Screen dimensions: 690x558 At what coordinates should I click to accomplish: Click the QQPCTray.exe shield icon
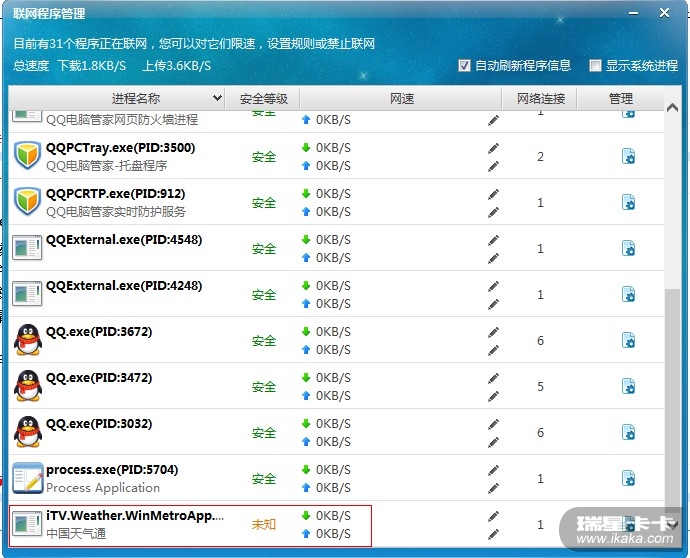(x=27, y=155)
